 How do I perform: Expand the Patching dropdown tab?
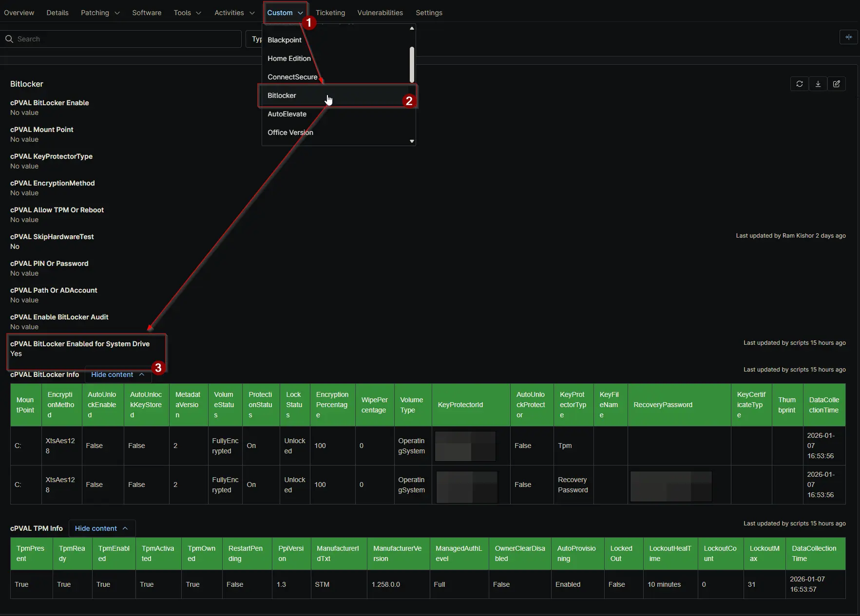pos(100,13)
